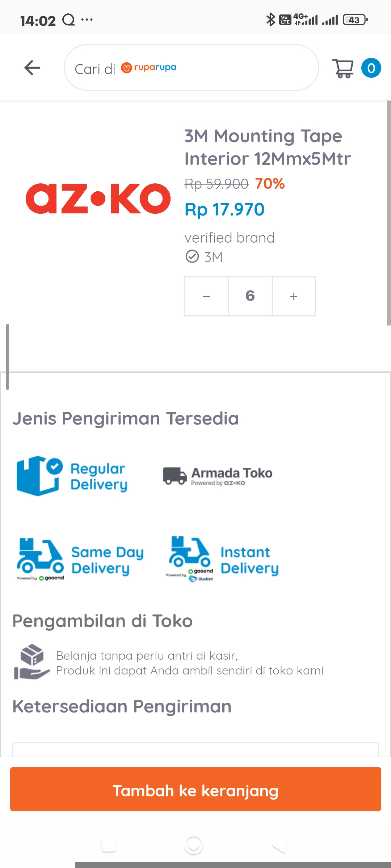
Task: Tap the store pickup box icon
Action: [x=31, y=661]
